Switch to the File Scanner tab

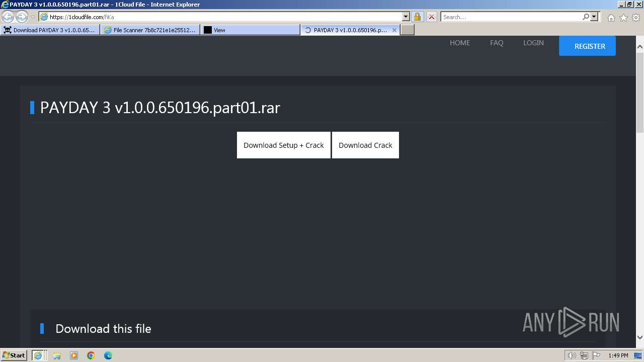pos(150,30)
